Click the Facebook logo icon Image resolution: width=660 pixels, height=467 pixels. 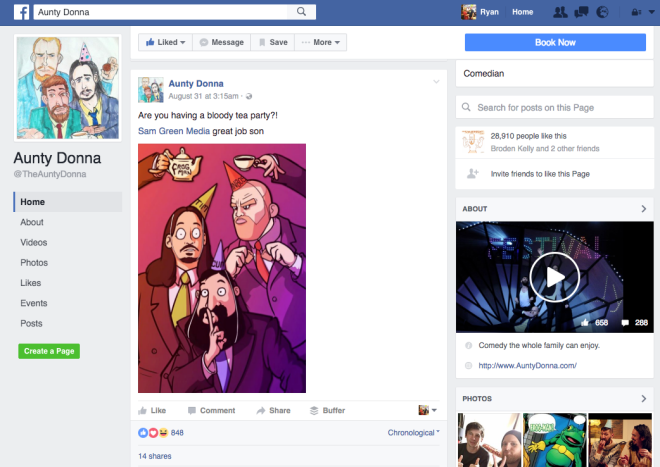tap(20, 12)
